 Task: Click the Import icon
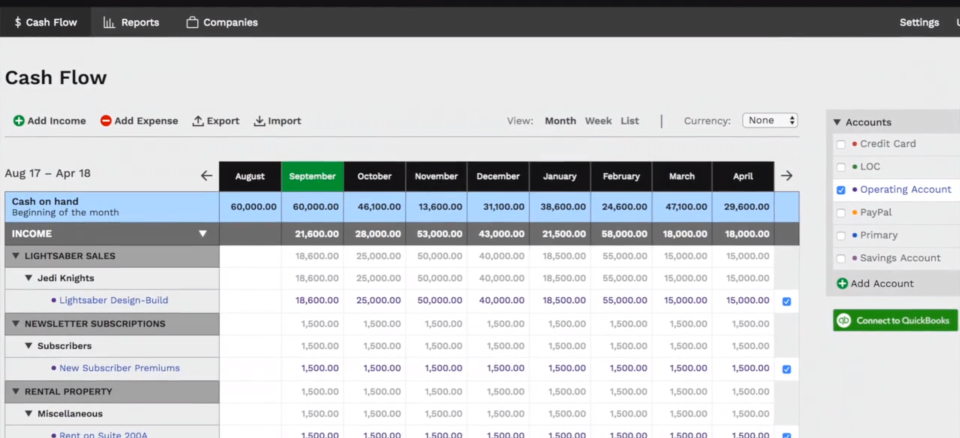coord(259,121)
